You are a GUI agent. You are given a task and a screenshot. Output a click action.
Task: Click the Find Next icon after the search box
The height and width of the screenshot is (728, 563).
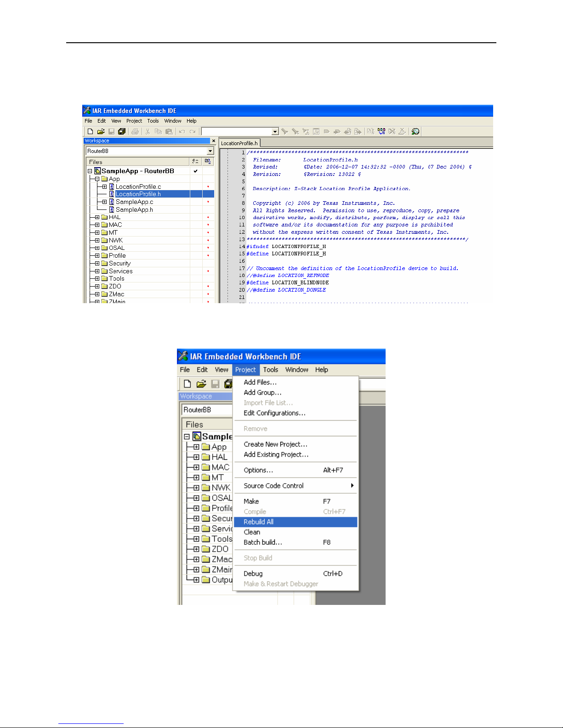tap(285, 131)
